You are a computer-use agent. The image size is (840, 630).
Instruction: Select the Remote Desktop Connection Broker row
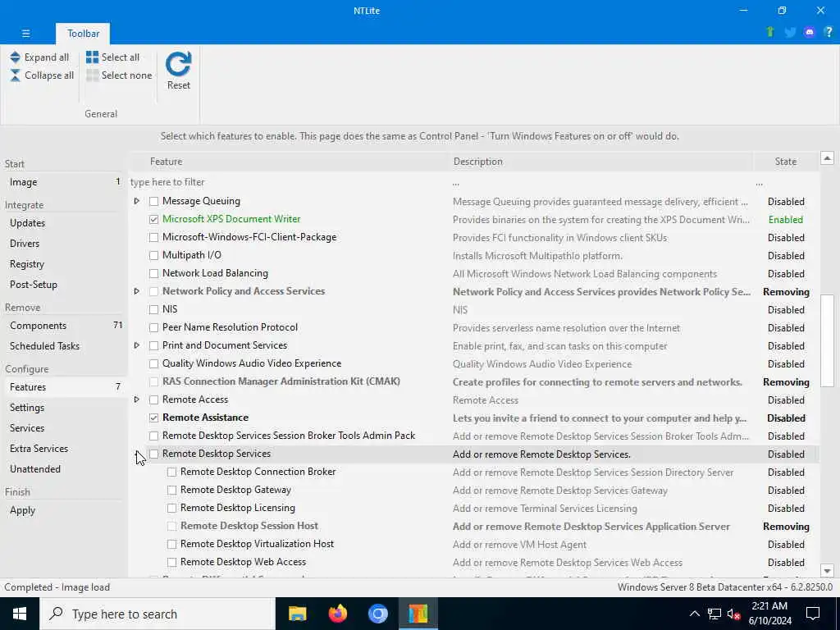[474, 472]
